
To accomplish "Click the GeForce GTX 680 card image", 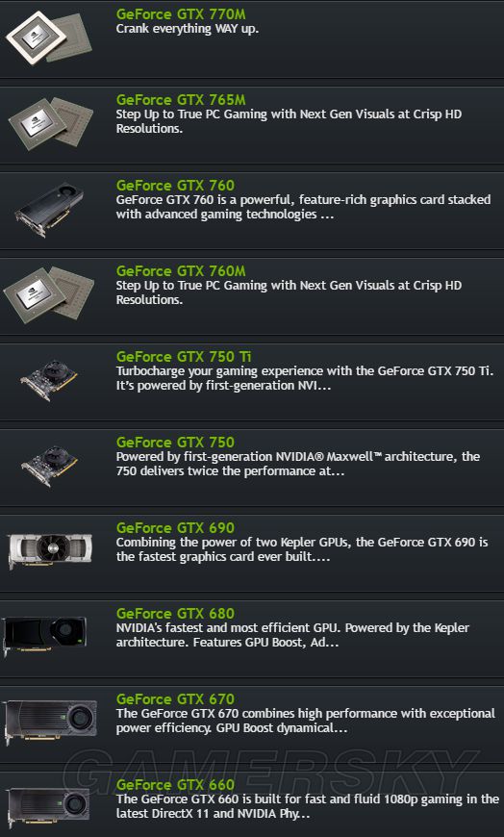I will [44, 636].
